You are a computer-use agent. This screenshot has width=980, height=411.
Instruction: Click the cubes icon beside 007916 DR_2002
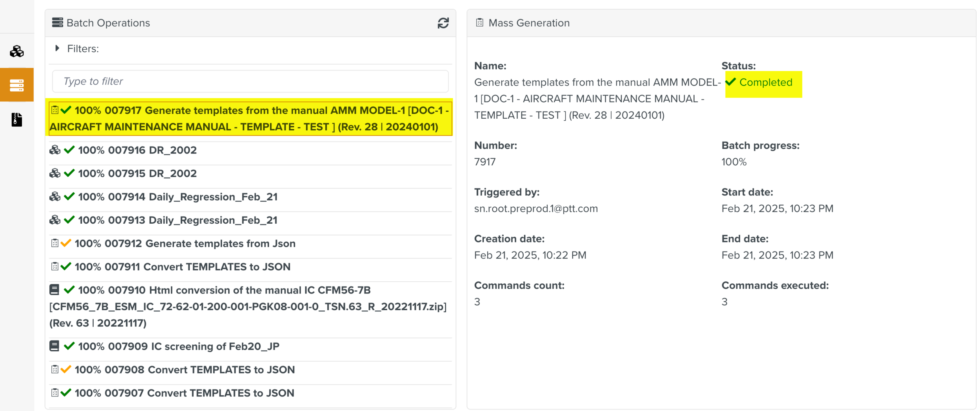pyautogui.click(x=55, y=150)
